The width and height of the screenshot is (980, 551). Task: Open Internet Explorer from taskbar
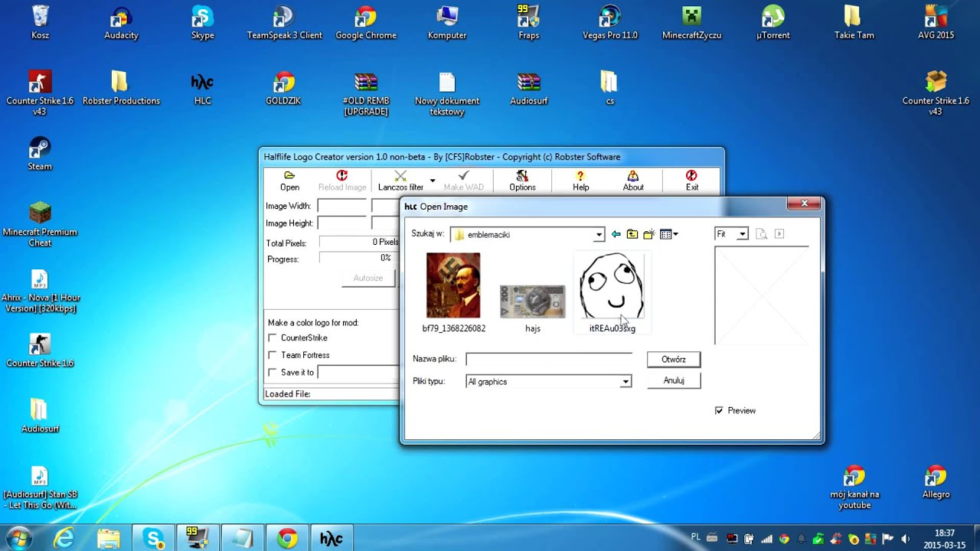tap(64, 539)
